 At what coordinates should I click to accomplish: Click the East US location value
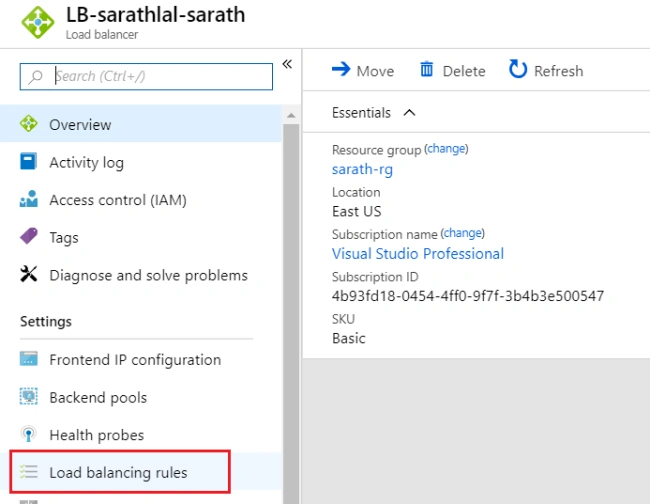point(357,211)
